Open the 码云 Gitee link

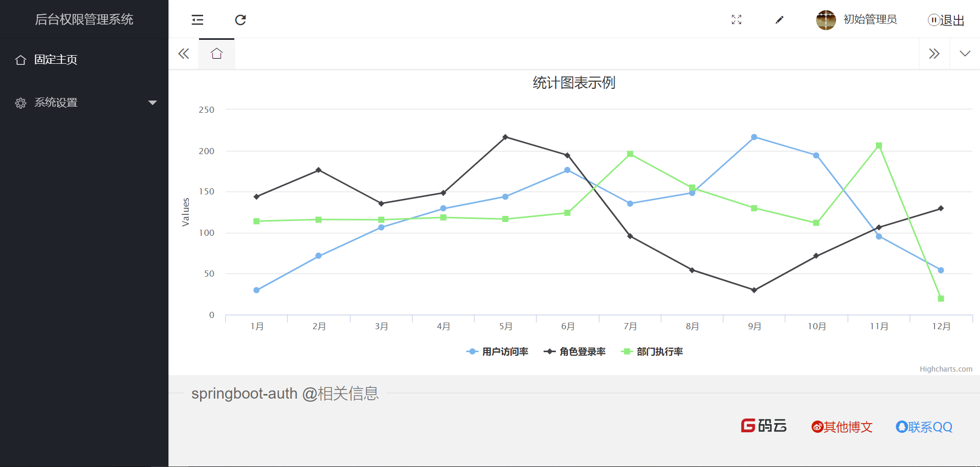pos(764,426)
